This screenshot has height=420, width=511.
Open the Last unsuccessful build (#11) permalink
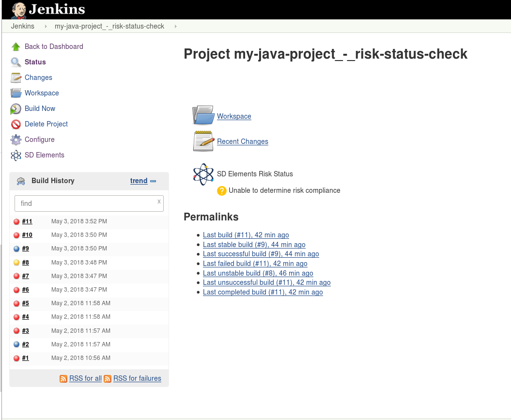click(266, 282)
